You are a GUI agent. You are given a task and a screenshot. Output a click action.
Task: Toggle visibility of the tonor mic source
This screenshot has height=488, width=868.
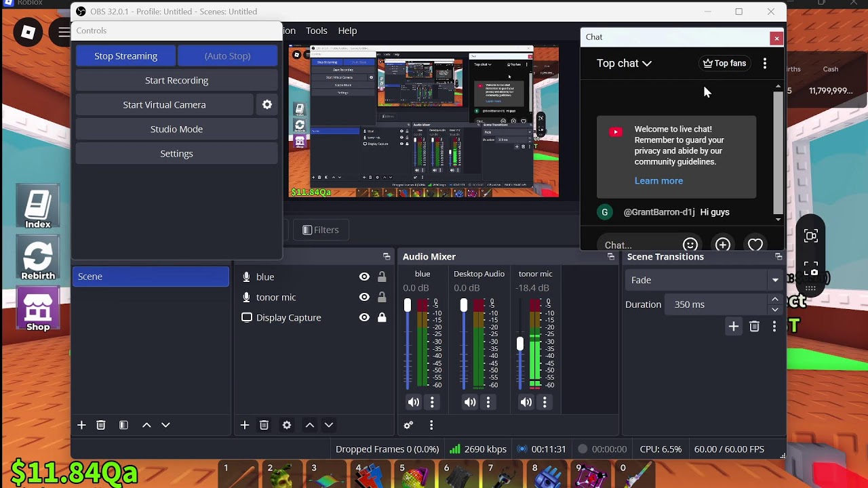click(364, 297)
